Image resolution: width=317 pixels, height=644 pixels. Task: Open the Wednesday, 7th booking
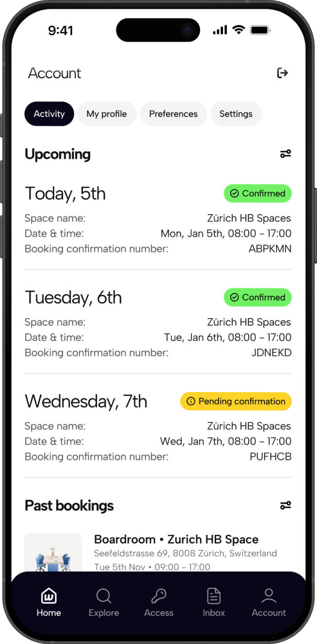click(x=86, y=402)
